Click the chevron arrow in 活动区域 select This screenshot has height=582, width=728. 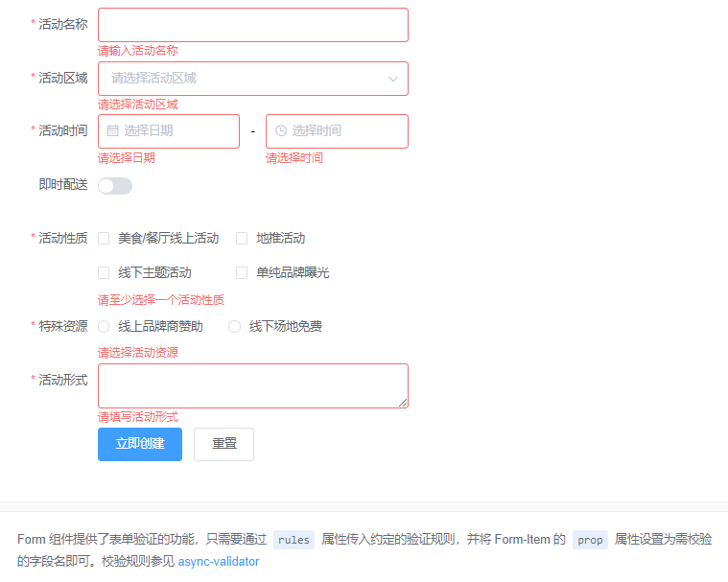coord(393,79)
